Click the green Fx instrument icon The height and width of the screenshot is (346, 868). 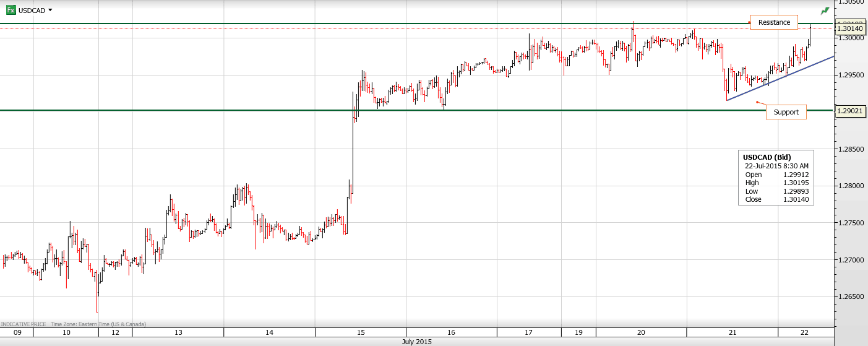[11, 10]
